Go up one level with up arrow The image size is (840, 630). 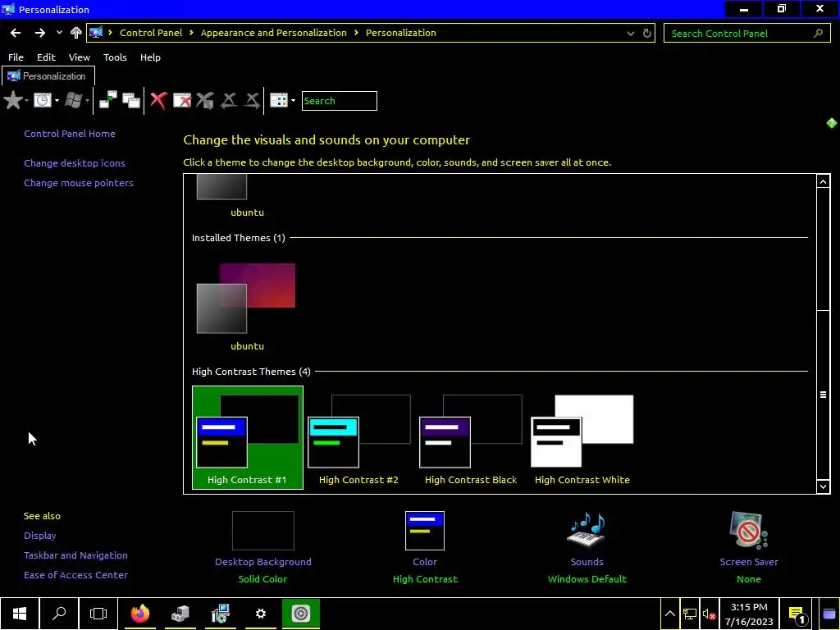click(x=76, y=33)
